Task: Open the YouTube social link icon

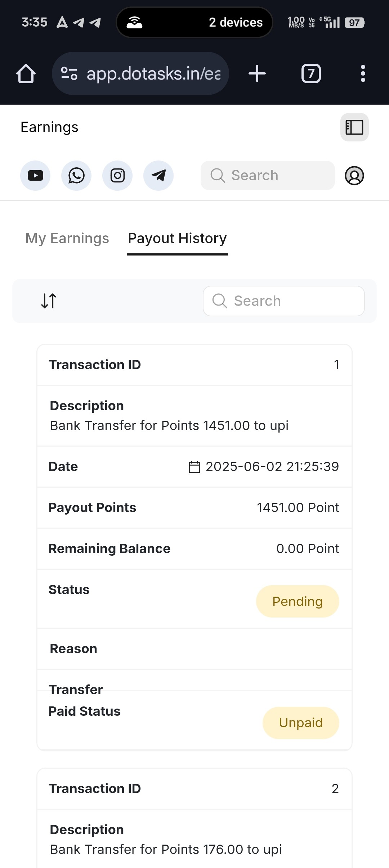Action: pyautogui.click(x=35, y=176)
